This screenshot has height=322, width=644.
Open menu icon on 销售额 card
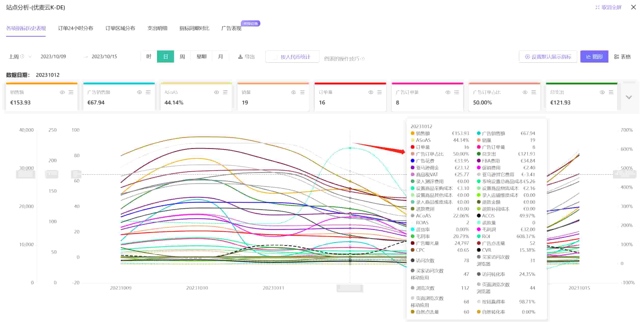71,92
